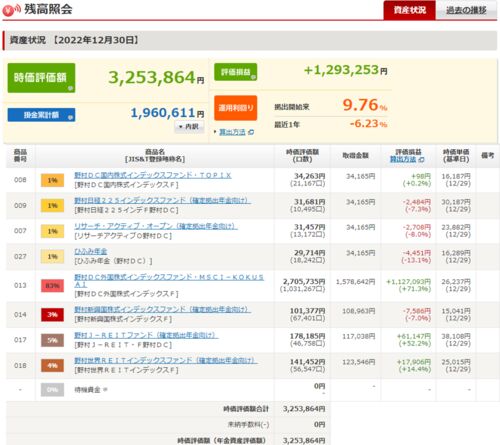This screenshot has height=445, width=500.
Task: Click the 商品番号 column header
Action: 20,156
